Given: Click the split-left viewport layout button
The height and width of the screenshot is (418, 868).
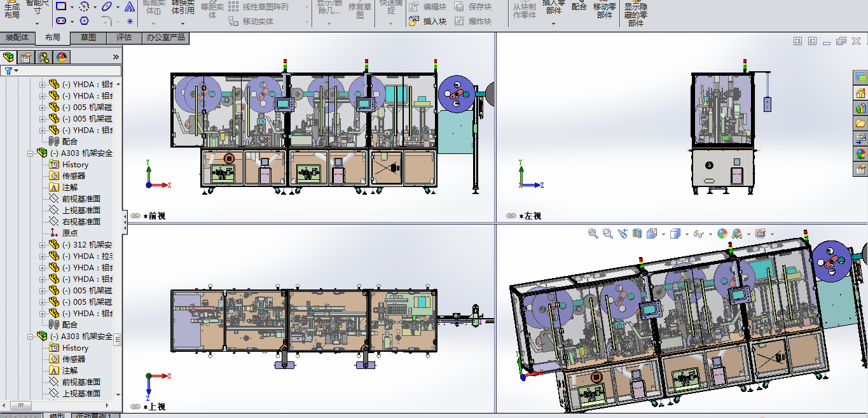Looking at the screenshot, I should pyautogui.click(x=797, y=41).
